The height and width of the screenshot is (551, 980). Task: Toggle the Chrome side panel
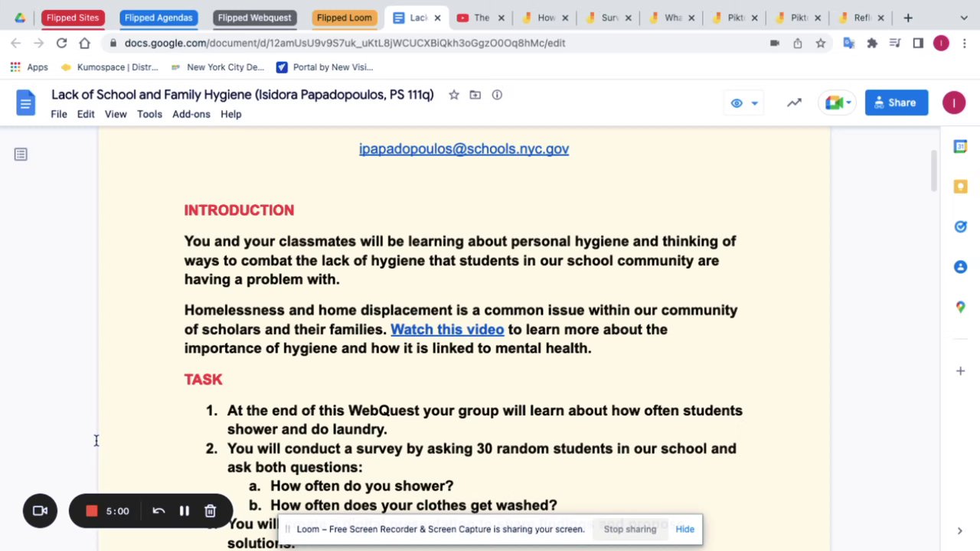[x=918, y=44]
